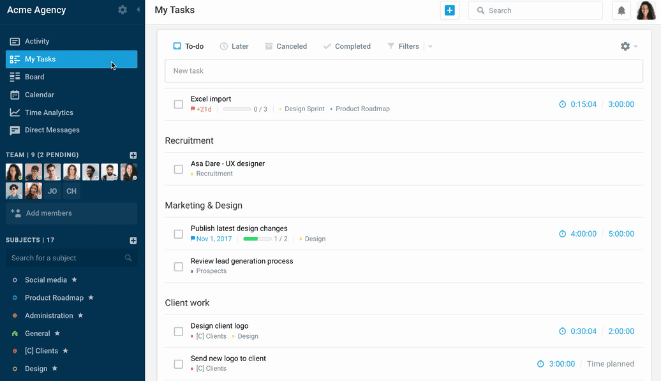Click the magnifier icon in subject search
This screenshot has height=381, width=661.
click(x=128, y=258)
